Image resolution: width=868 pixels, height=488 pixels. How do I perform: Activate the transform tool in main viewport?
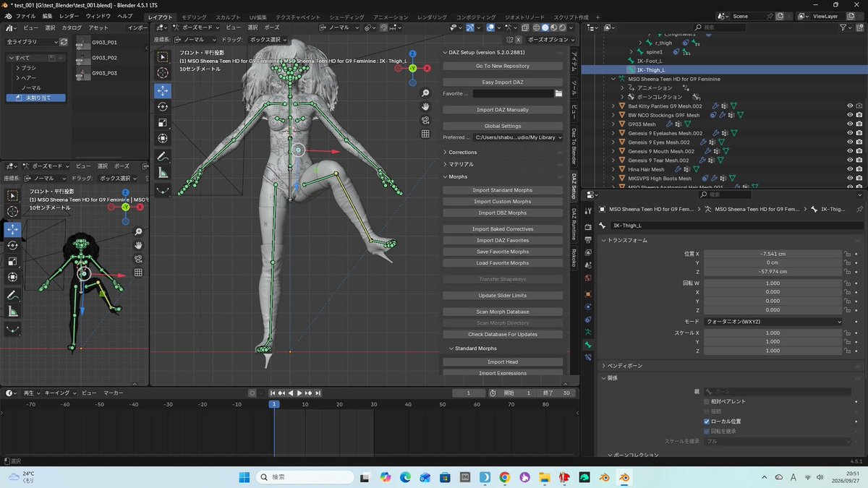pyautogui.click(x=163, y=138)
